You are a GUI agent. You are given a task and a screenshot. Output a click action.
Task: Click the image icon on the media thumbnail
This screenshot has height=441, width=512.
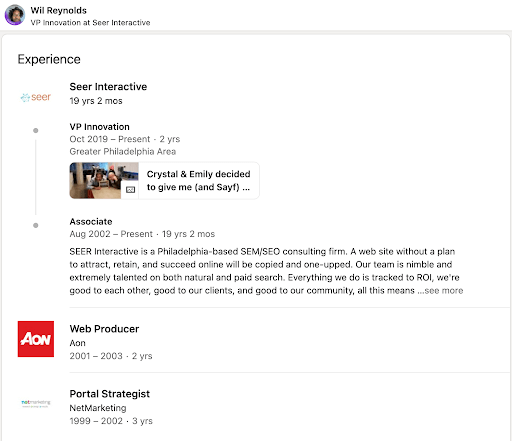(130, 190)
